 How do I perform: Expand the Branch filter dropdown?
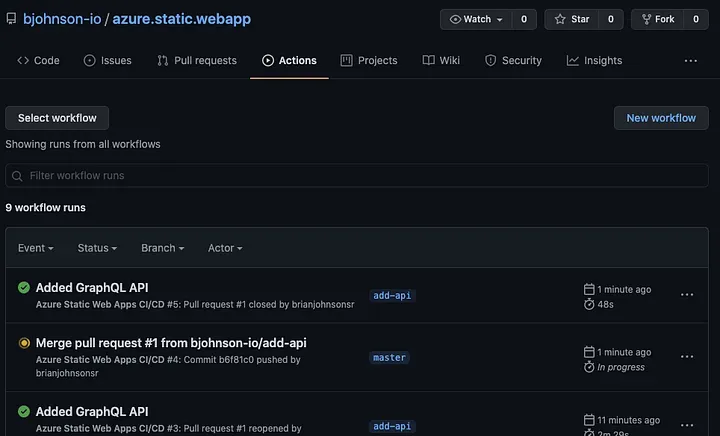[x=163, y=248]
